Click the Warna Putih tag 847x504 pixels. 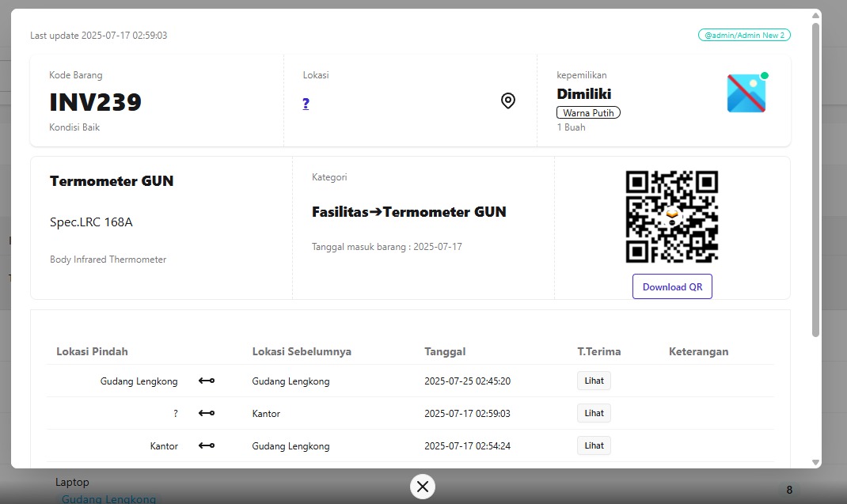(x=588, y=112)
